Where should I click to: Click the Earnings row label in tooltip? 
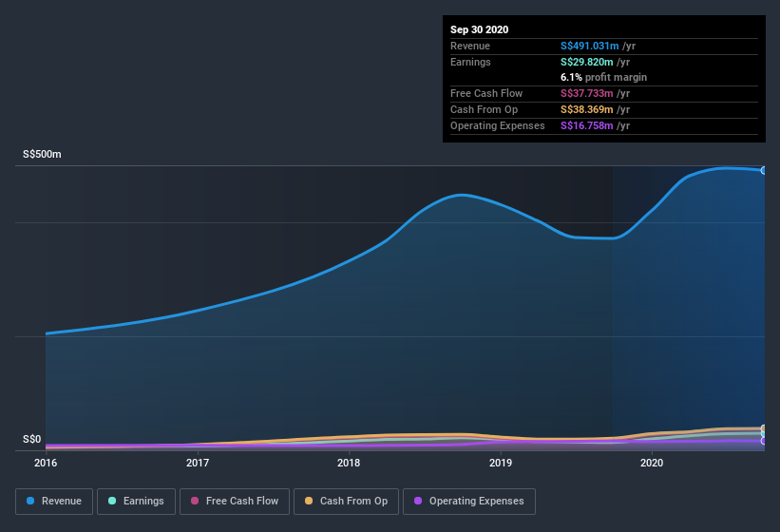470,62
